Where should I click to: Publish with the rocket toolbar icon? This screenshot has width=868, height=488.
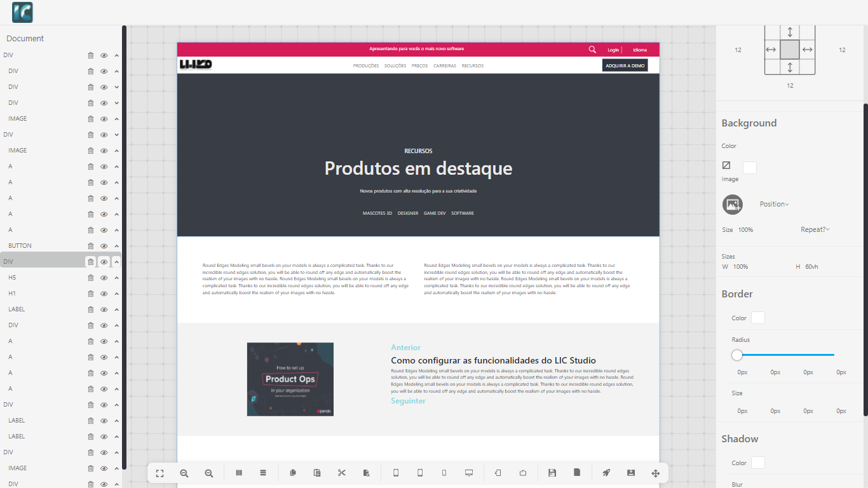tap(606, 473)
